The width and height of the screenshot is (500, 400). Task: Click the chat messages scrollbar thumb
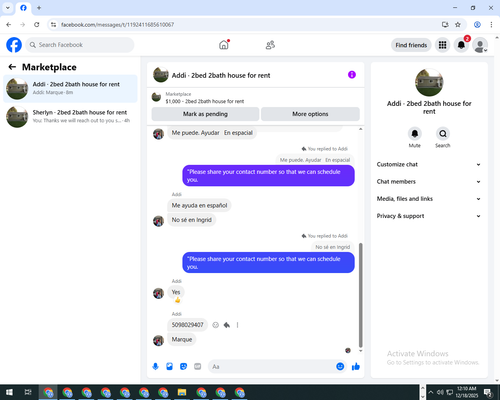(360, 295)
